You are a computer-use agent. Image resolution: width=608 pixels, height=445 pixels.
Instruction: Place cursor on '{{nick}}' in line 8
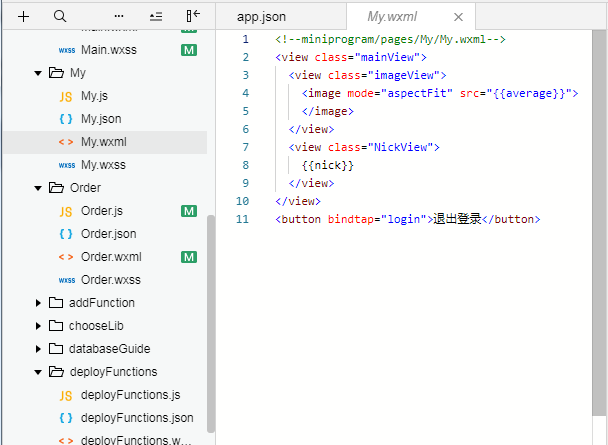(328, 166)
